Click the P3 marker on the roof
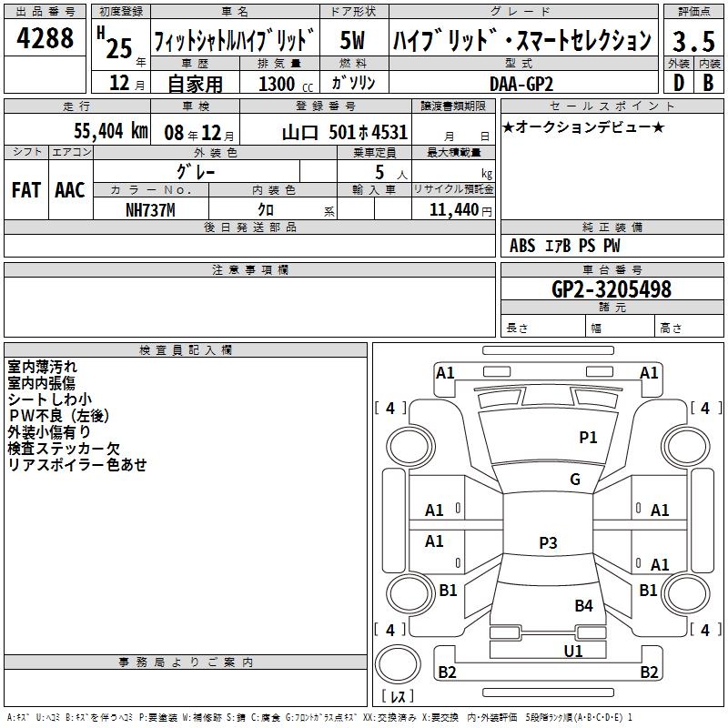Image resolution: width=728 pixels, height=728 pixels. [x=548, y=543]
